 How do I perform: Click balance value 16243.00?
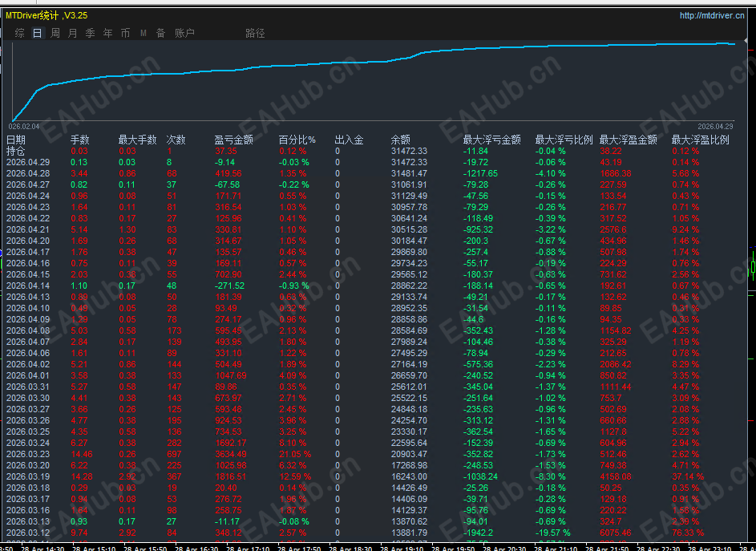pyautogui.click(x=409, y=476)
